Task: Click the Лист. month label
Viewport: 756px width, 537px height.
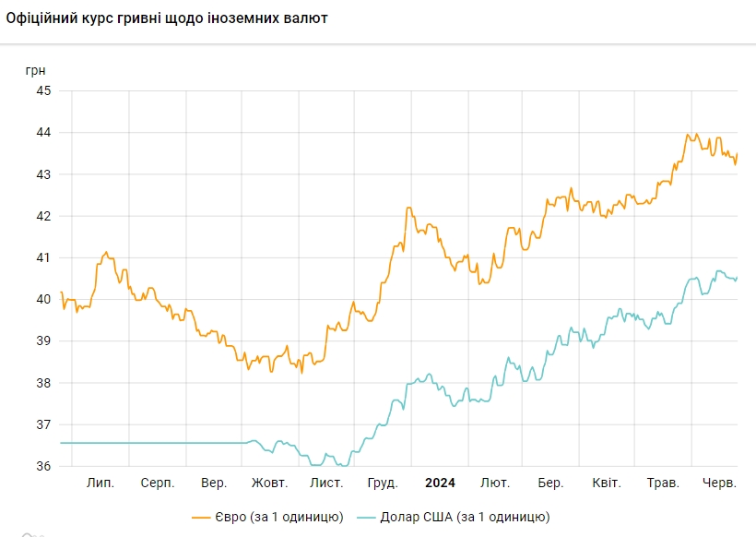Action: 326,483
